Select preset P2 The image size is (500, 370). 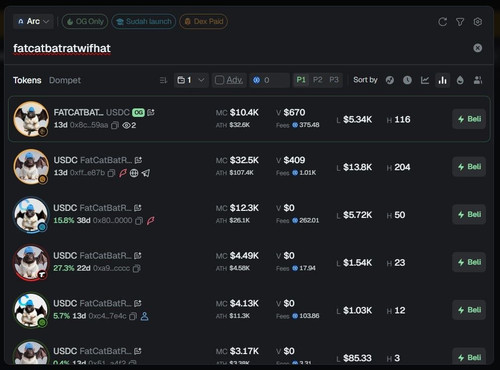(318, 80)
